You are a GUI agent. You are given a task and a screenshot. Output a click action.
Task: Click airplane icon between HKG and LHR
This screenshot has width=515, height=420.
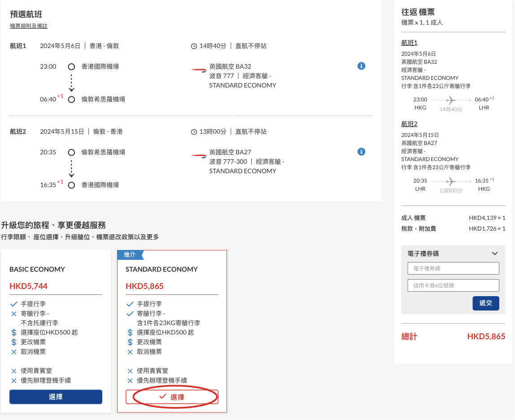pos(451,100)
